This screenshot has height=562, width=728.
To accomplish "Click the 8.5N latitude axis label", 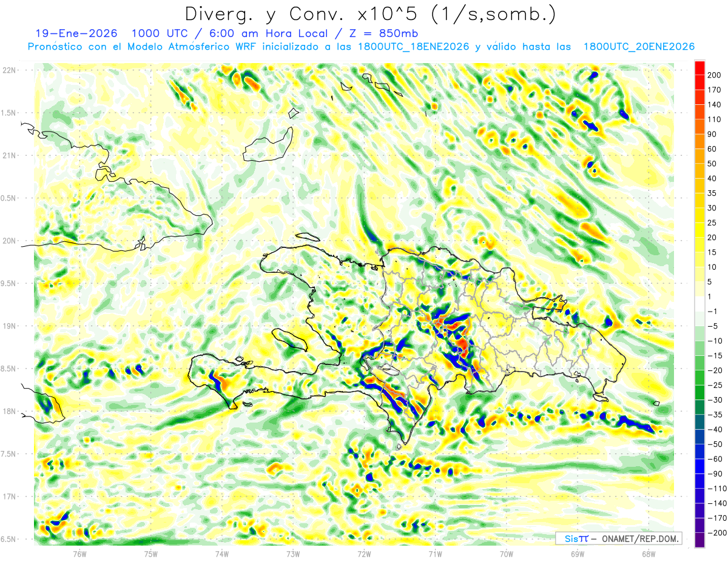I will click(8, 369).
